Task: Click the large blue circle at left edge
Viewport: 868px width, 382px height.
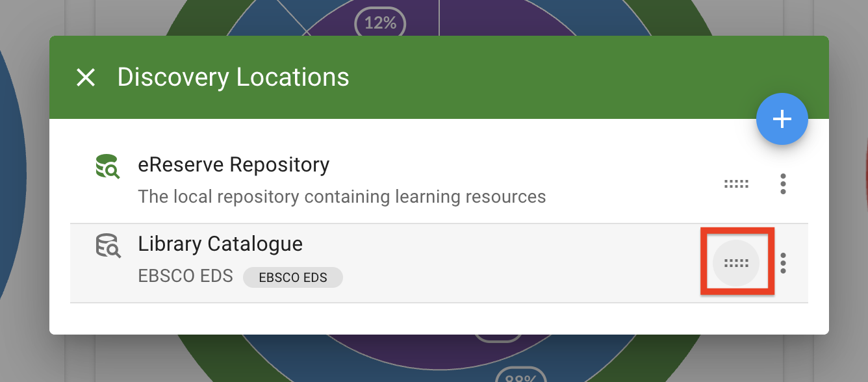Action: [x=10, y=182]
